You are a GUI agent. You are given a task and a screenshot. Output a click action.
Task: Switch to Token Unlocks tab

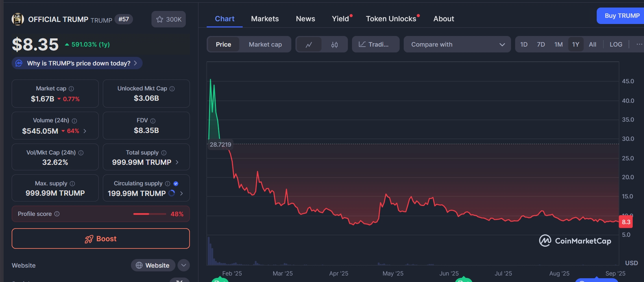click(391, 19)
